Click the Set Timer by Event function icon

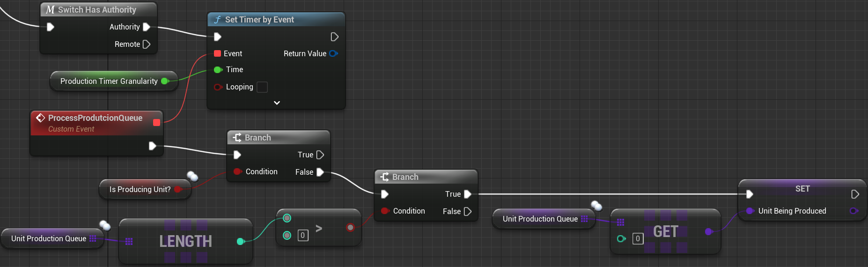tap(218, 20)
